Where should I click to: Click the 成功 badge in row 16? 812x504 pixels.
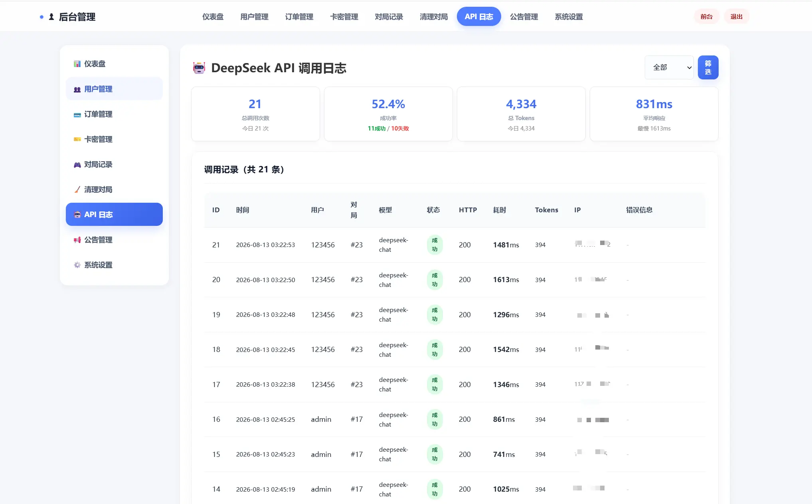click(x=435, y=419)
